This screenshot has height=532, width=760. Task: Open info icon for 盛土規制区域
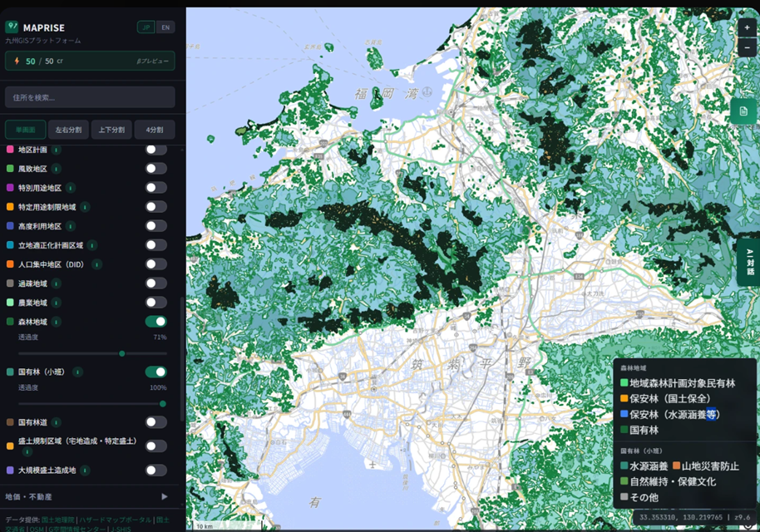pos(27,451)
